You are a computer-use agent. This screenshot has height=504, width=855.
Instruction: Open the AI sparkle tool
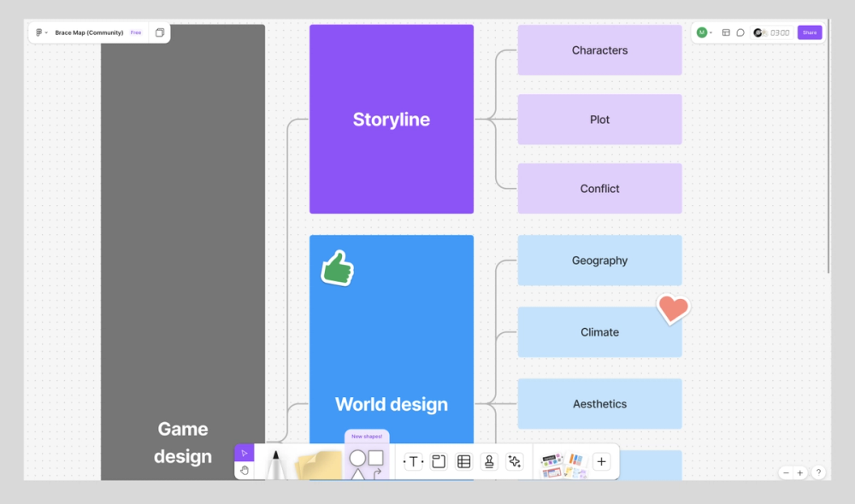[515, 461]
